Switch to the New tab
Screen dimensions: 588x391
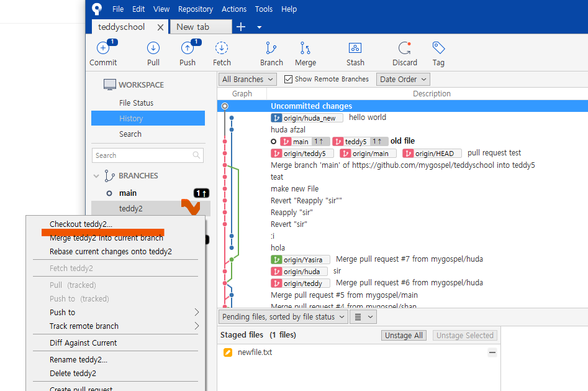[201, 27]
